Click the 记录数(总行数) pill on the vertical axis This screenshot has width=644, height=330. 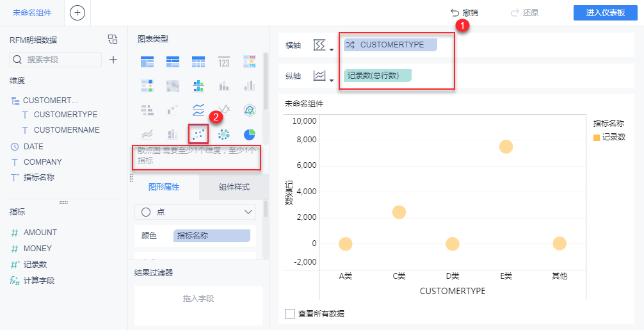tap(377, 76)
